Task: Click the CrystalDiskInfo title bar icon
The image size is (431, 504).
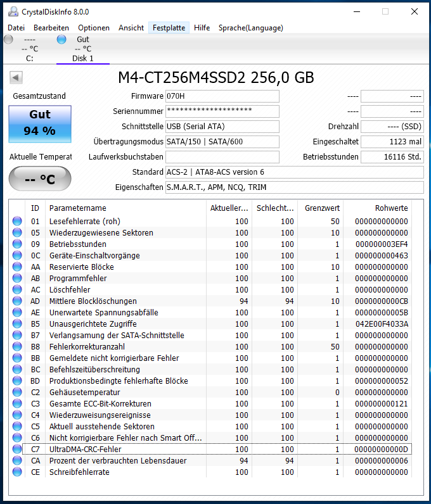Action: click(13, 11)
